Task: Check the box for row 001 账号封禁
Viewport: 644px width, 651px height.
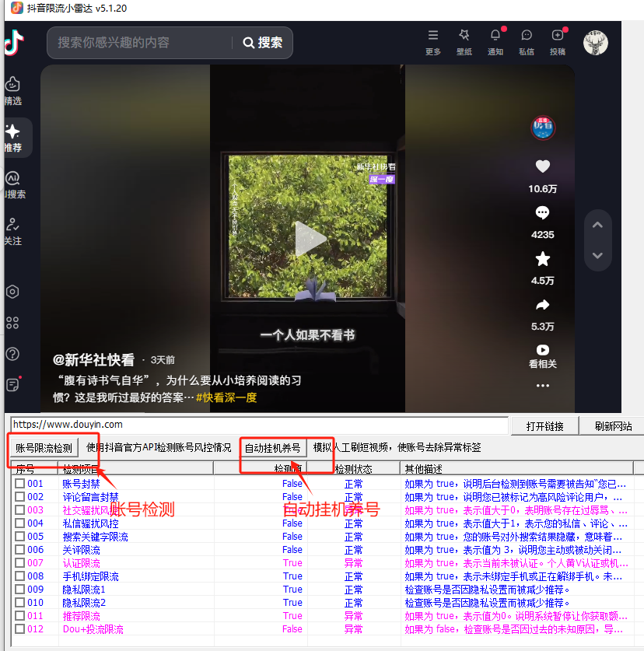Action: pyautogui.click(x=20, y=484)
